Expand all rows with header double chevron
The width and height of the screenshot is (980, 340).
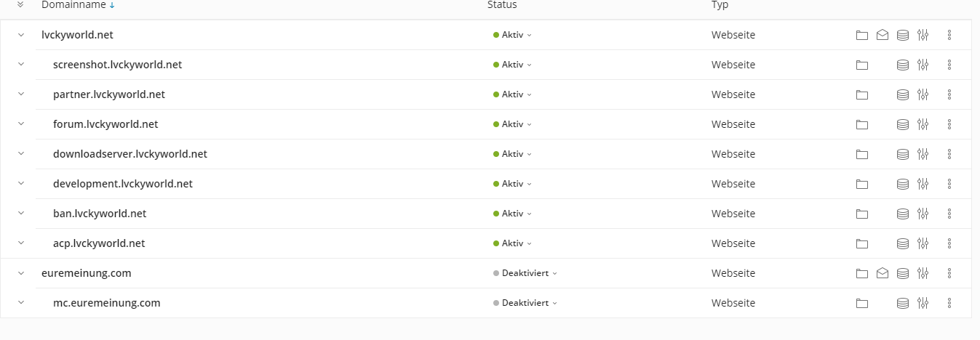(20, 5)
